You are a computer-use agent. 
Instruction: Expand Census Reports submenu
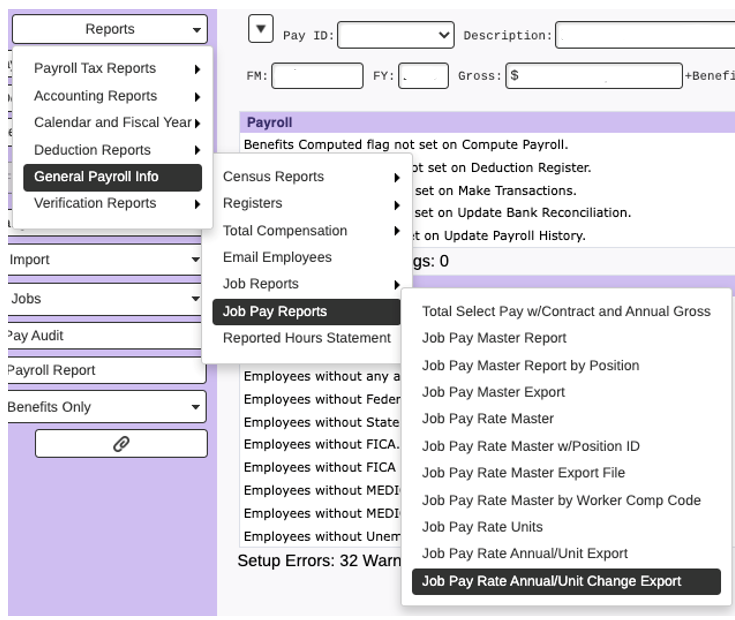point(307,177)
